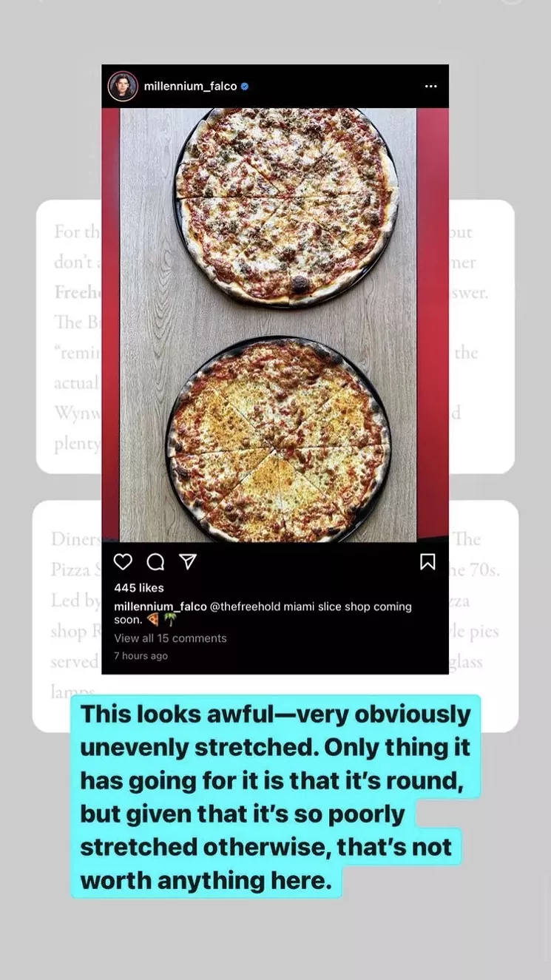Screen dimensions: 551x980
Task: Tap the pizza slice emoji in caption
Action: click(x=152, y=620)
